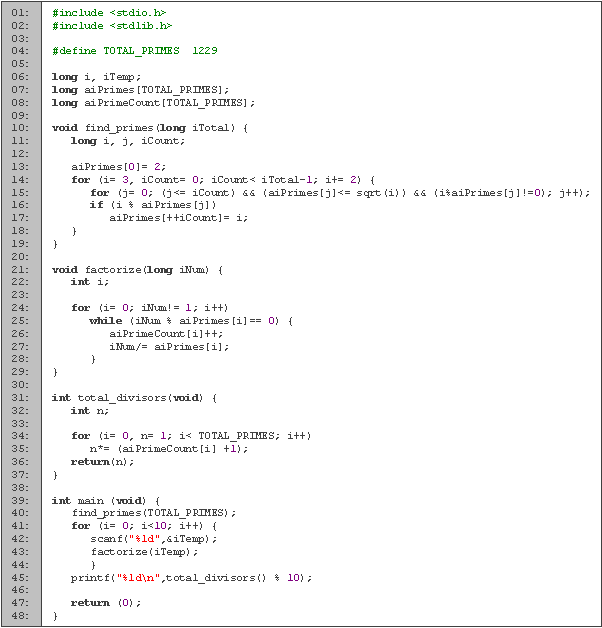Click line number 39: in the gutter
Viewport: 602px width, 628px height.
20,501
